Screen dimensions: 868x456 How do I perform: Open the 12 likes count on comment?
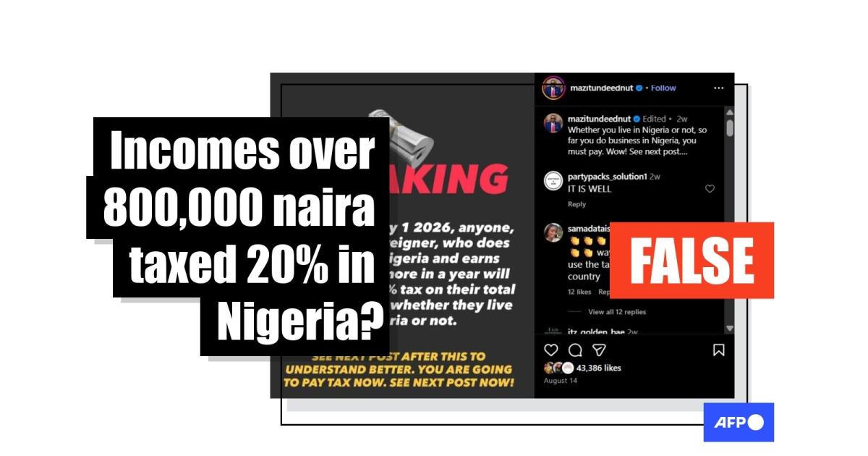click(x=579, y=292)
